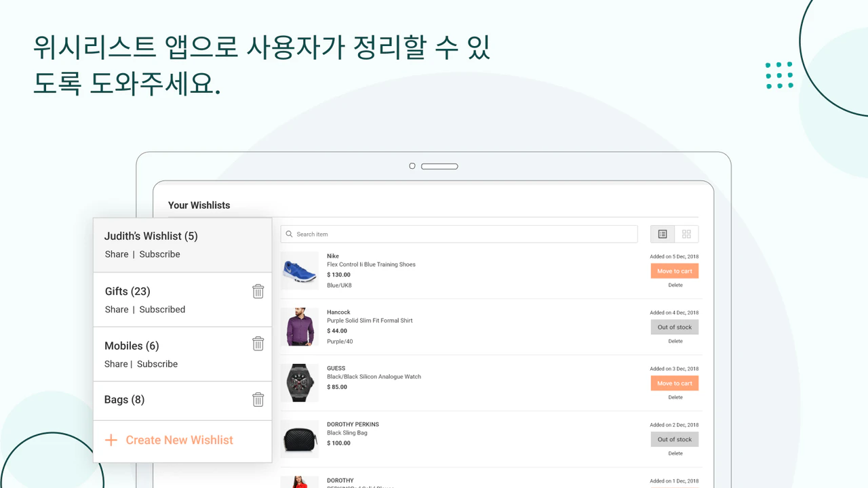Viewport: 868px width, 488px height.
Task: Open the Hancock purple shirt thumbnail
Action: point(300,327)
